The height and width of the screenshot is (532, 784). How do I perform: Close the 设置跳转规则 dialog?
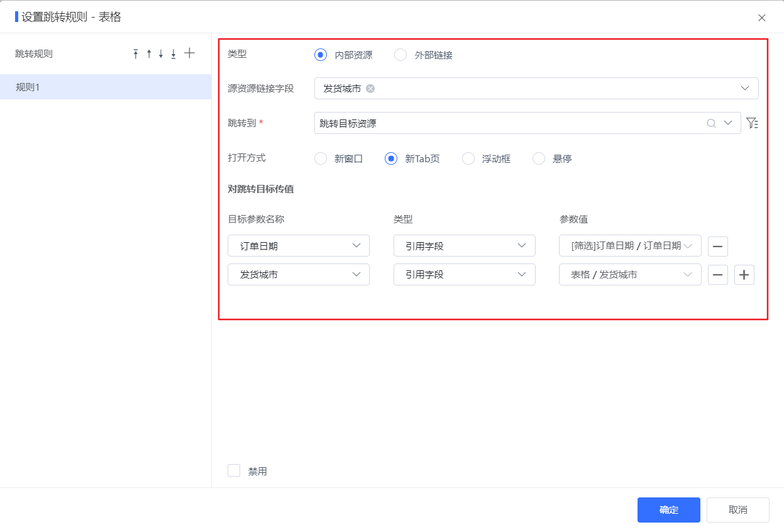click(x=762, y=18)
